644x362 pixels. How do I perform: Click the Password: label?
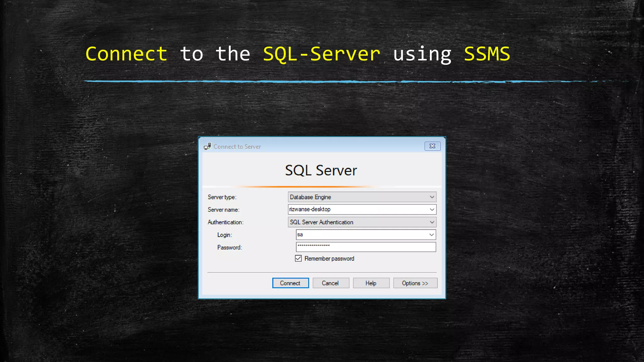(x=230, y=247)
